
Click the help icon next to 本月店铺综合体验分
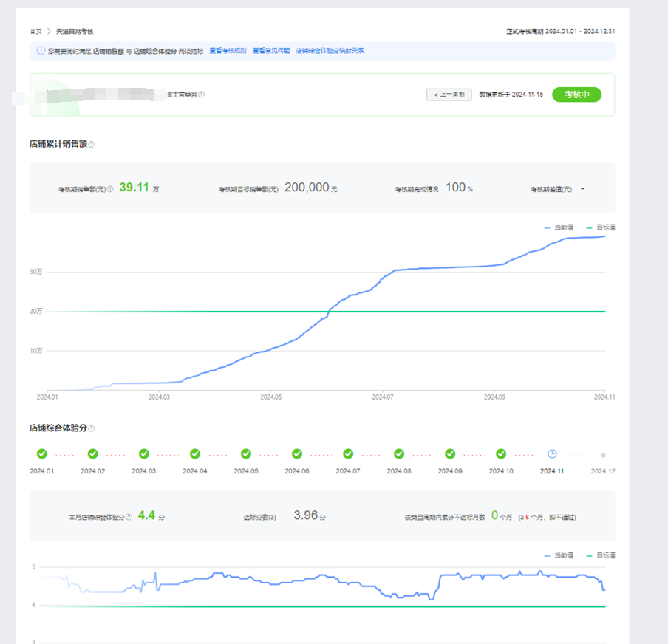(129, 517)
